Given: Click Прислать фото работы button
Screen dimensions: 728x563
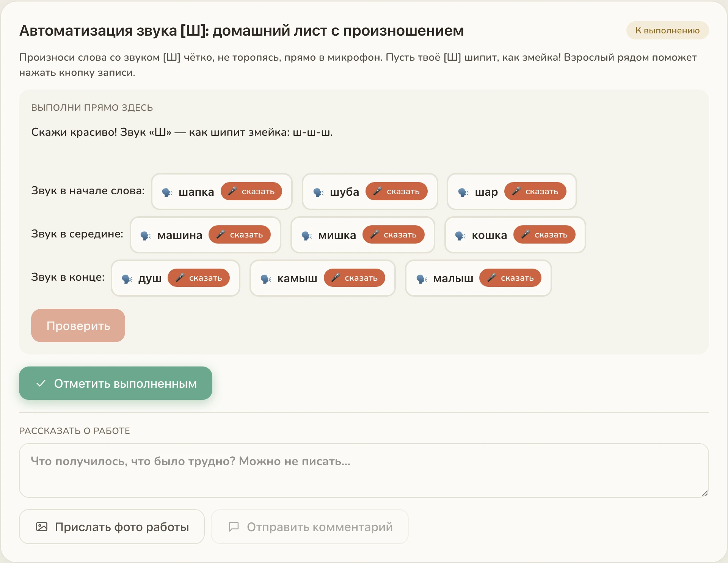Looking at the screenshot, I should [112, 527].
